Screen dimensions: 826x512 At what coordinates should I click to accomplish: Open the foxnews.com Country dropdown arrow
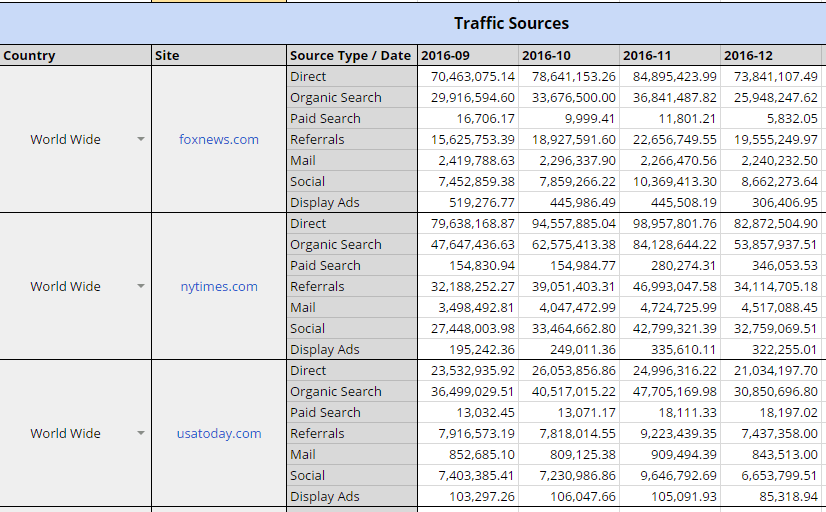point(141,140)
